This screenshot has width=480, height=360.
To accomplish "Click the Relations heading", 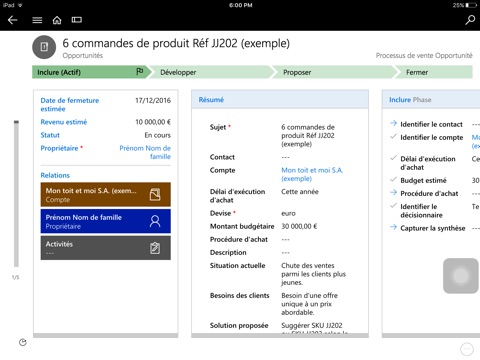I will coord(55,175).
